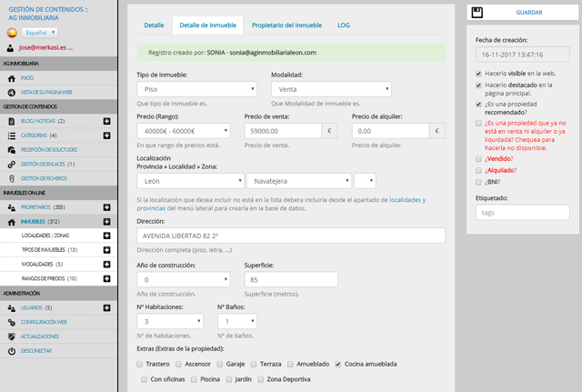Open the Propietario del Inmueble tab
The height and width of the screenshot is (392, 582).
(286, 25)
